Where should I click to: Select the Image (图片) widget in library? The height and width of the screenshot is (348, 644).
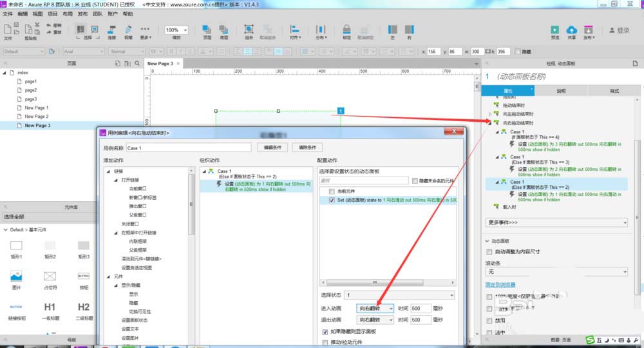point(17,276)
